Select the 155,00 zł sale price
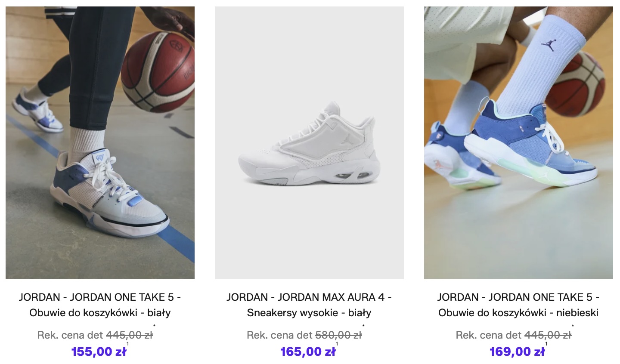The width and height of the screenshot is (620, 364). pyautogui.click(x=99, y=352)
